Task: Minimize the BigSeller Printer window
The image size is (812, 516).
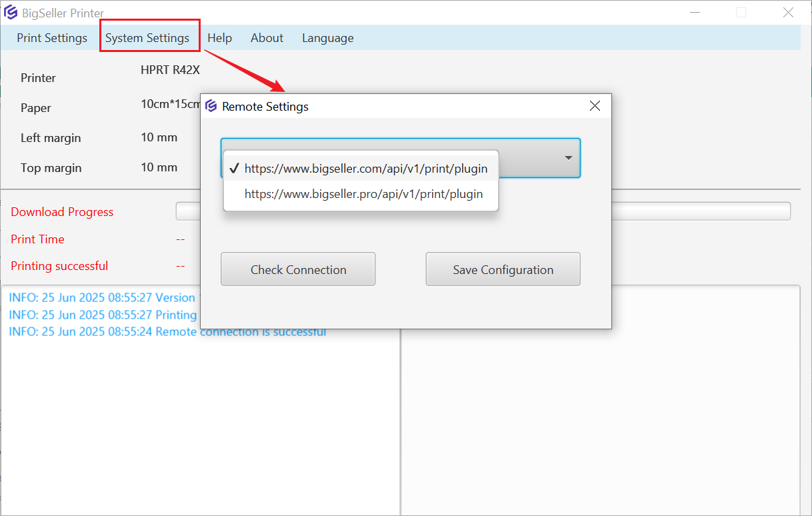Action: [x=695, y=13]
